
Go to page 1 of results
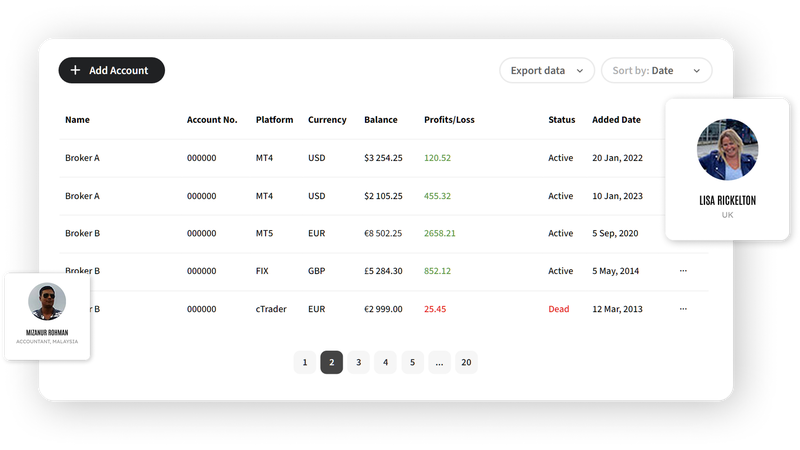tap(304, 363)
